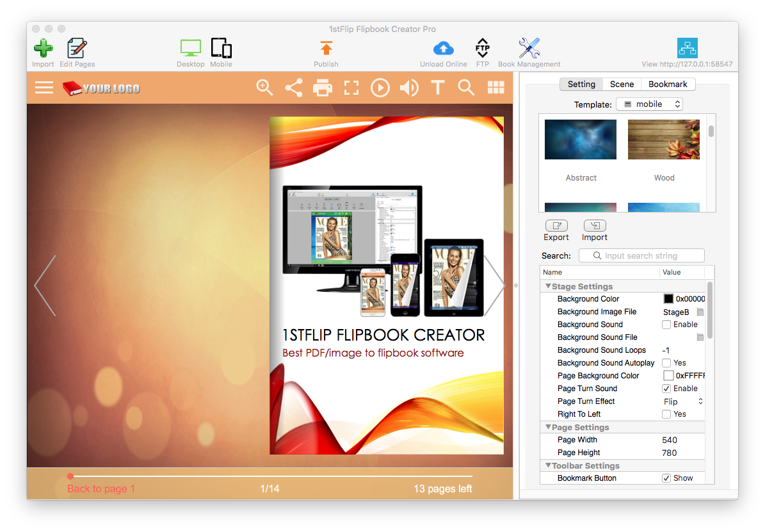The width and height of the screenshot is (765, 532).
Task: Click the text select T icon
Action: click(x=438, y=88)
